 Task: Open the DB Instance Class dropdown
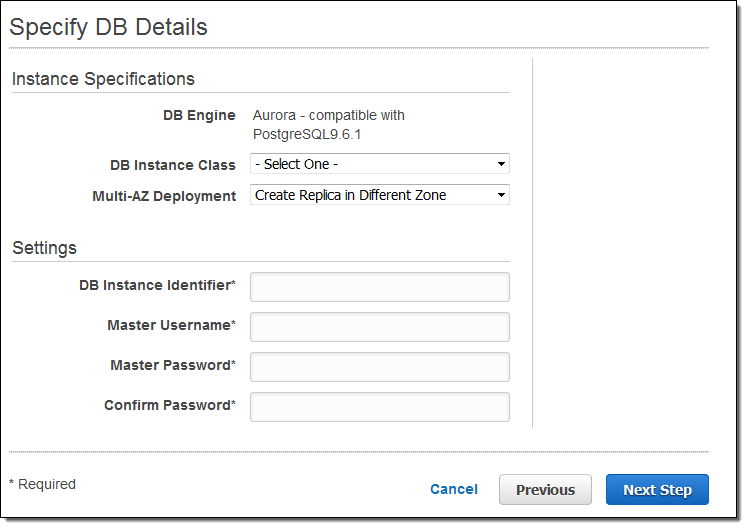click(379, 164)
